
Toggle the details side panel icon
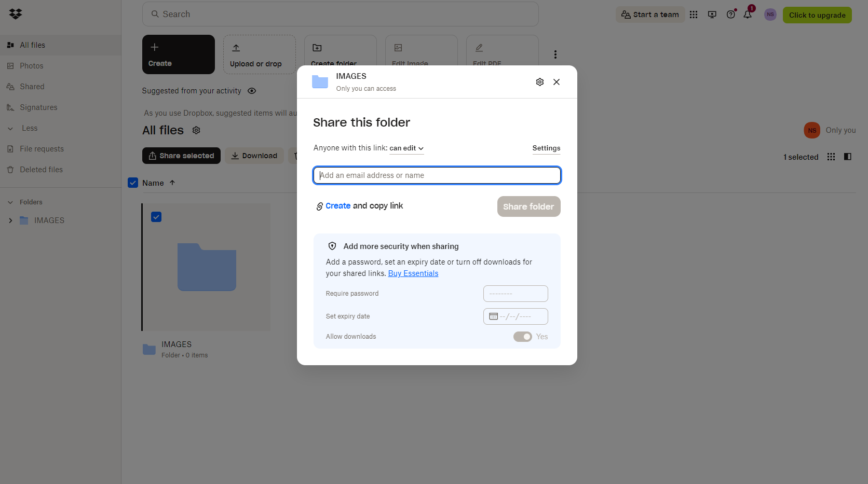pos(848,157)
